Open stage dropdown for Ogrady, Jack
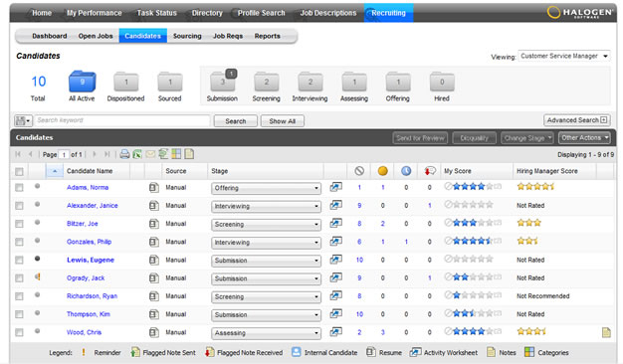623x364 pixels. pos(266,278)
